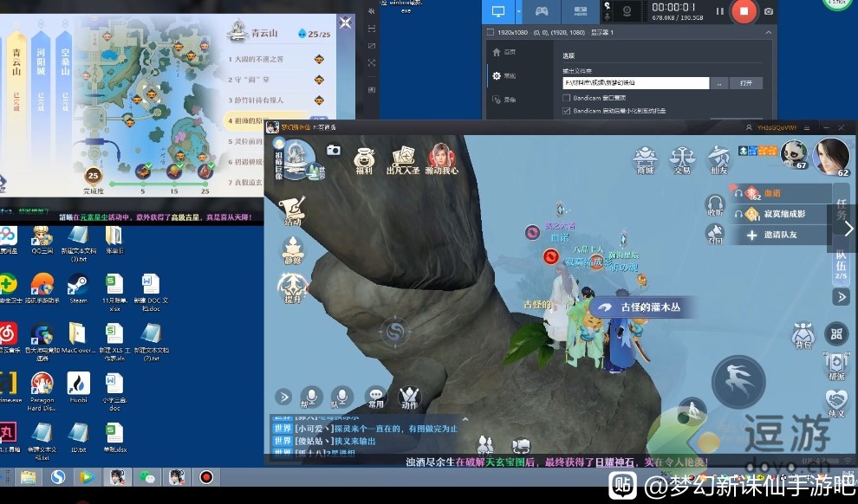
Task: Open the 活动 activities scroll icon
Action: pyautogui.click(x=293, y=211)
